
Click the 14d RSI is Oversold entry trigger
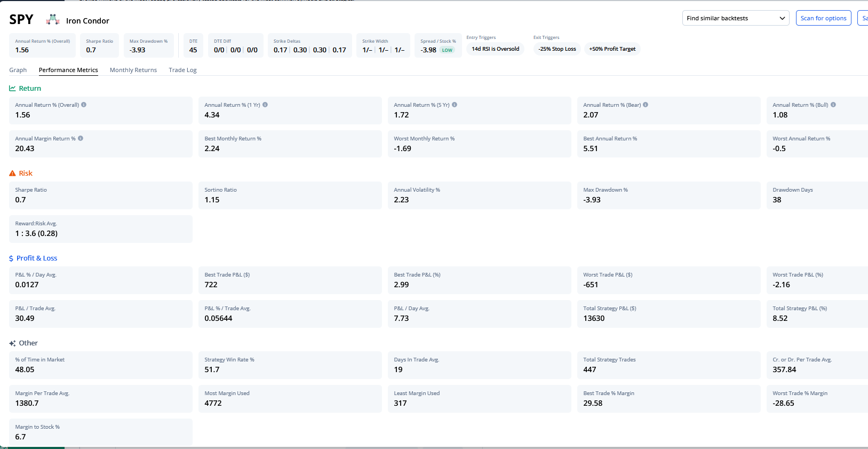click(496, 49)
